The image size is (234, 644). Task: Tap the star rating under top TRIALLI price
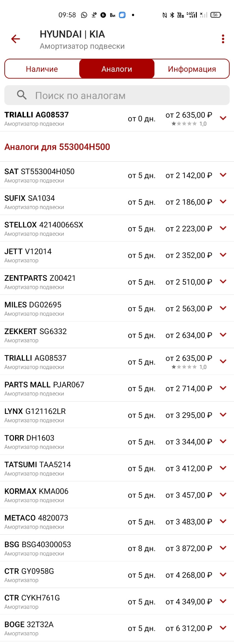point(184,124)
